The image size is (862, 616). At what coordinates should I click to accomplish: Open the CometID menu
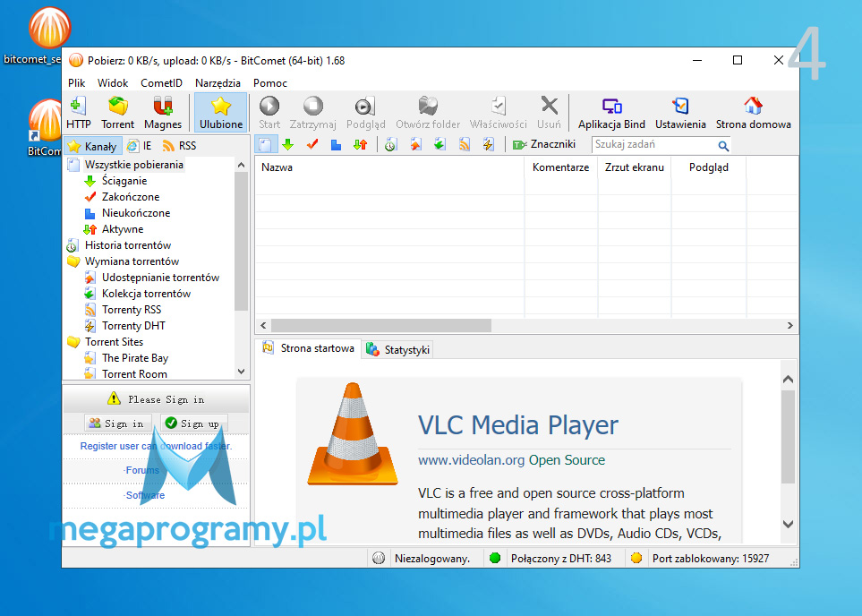pyautogui.click(x=161, y=83)
